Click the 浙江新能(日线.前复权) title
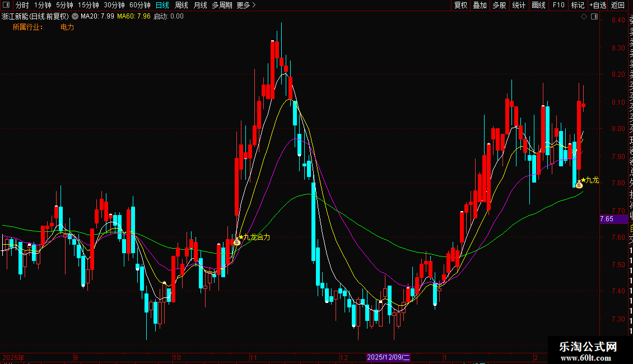 coord(35,17)
